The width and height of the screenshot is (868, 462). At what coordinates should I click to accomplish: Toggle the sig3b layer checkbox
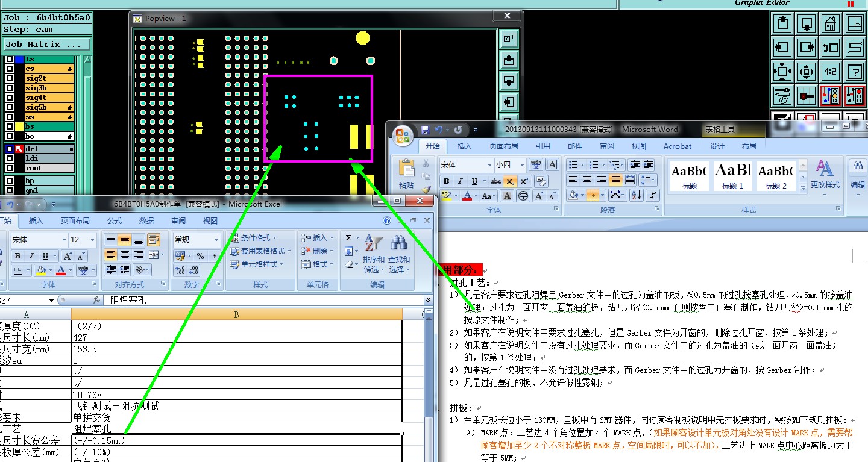pos(9,88)
